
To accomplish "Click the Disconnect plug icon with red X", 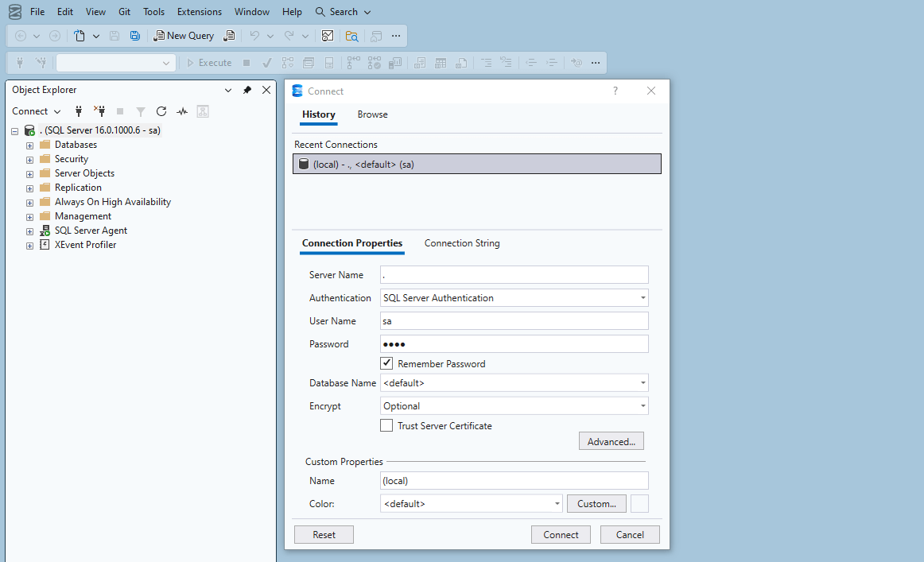I will click(x=99, y=111).
